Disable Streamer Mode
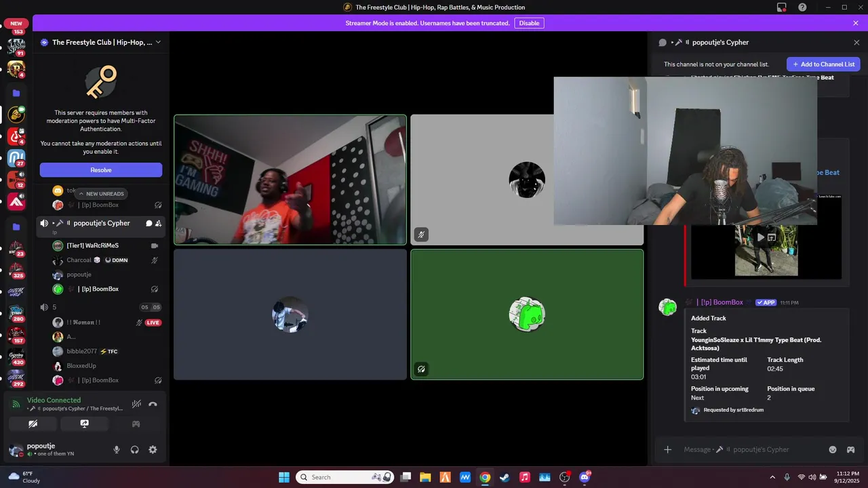This screenshot has width=868, height=488. pos(529,23)
